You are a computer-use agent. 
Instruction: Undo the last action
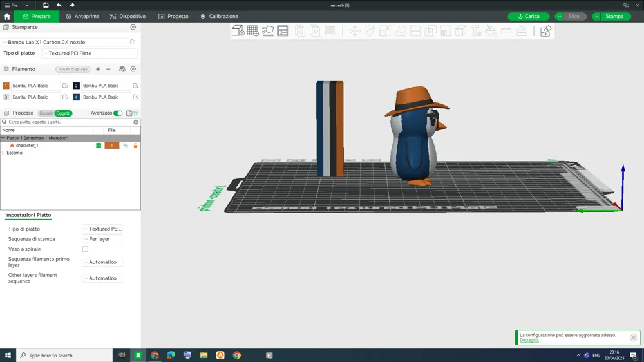(x=59, y=5)
